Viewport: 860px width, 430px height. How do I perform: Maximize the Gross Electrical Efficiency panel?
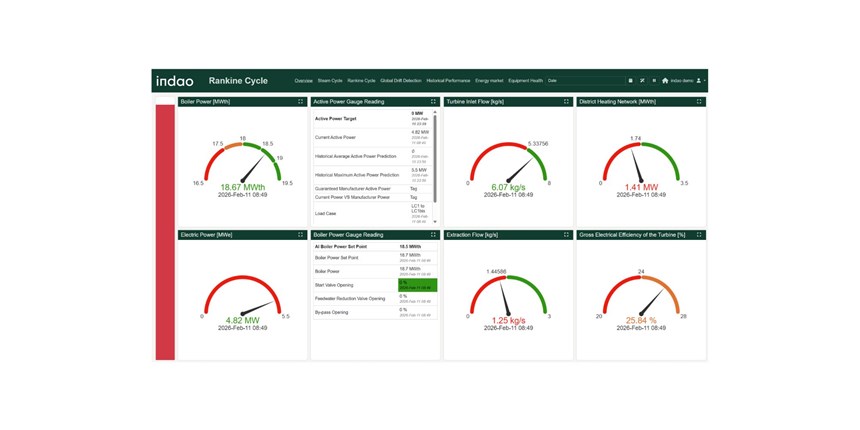699,235
